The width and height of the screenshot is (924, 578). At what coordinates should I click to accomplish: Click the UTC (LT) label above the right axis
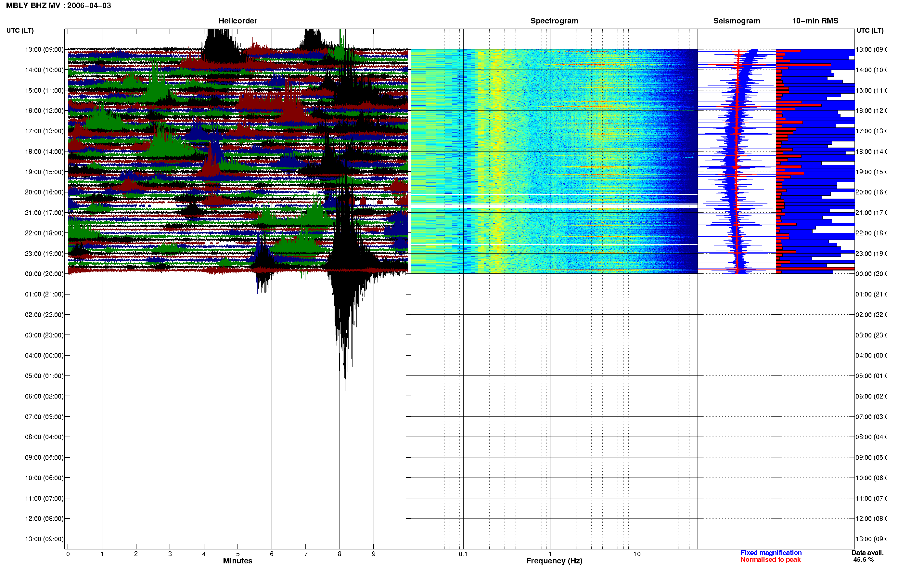[870, 31]
